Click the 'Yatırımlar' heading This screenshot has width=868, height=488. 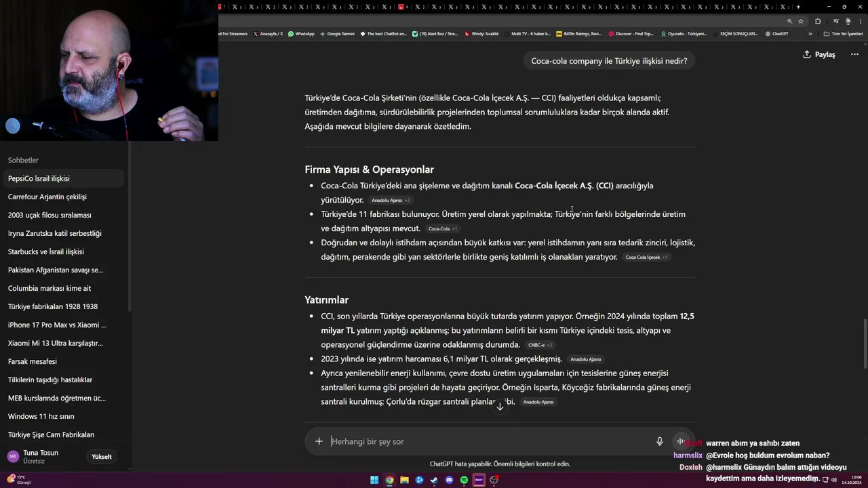coord(326,300)
